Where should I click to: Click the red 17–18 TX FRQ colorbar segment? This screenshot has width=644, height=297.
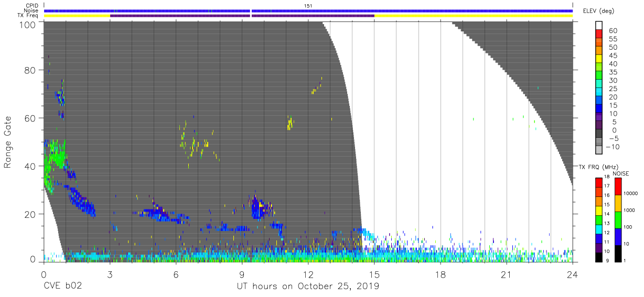(598, 182)
